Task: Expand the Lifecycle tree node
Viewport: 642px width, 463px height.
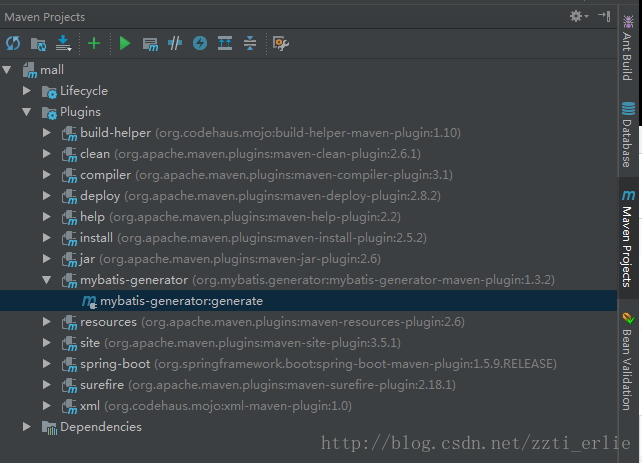Action: pos(28,91)
